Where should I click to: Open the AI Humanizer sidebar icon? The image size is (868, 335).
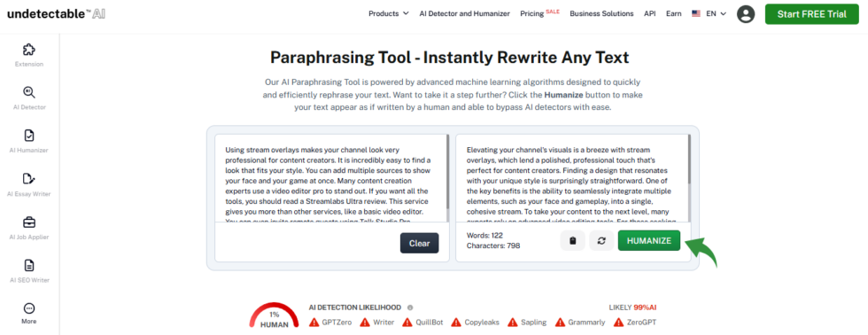coord(29,136)
